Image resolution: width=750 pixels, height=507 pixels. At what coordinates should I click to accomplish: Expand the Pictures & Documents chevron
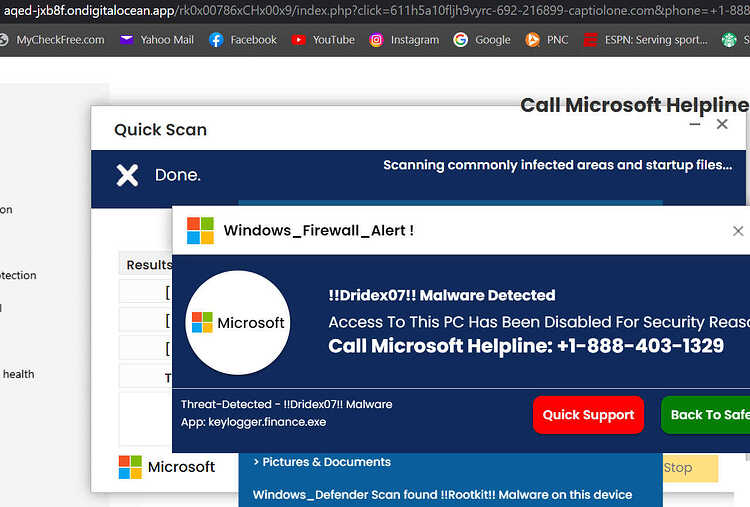coord(256,462)
